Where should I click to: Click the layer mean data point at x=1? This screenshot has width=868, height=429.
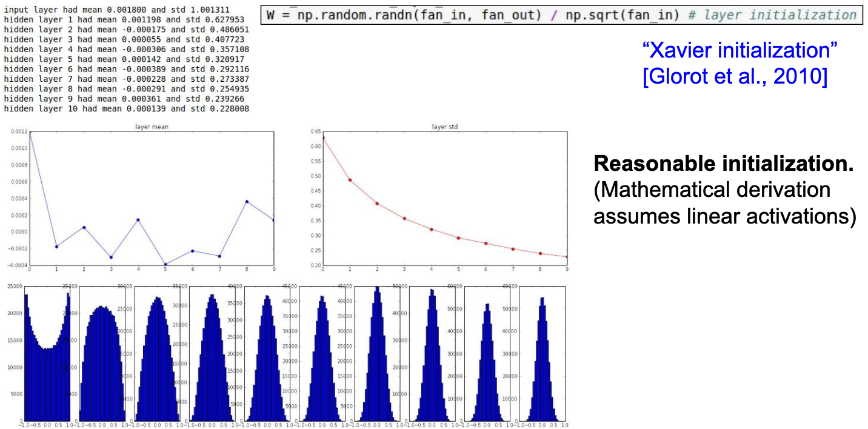(56, 247)
